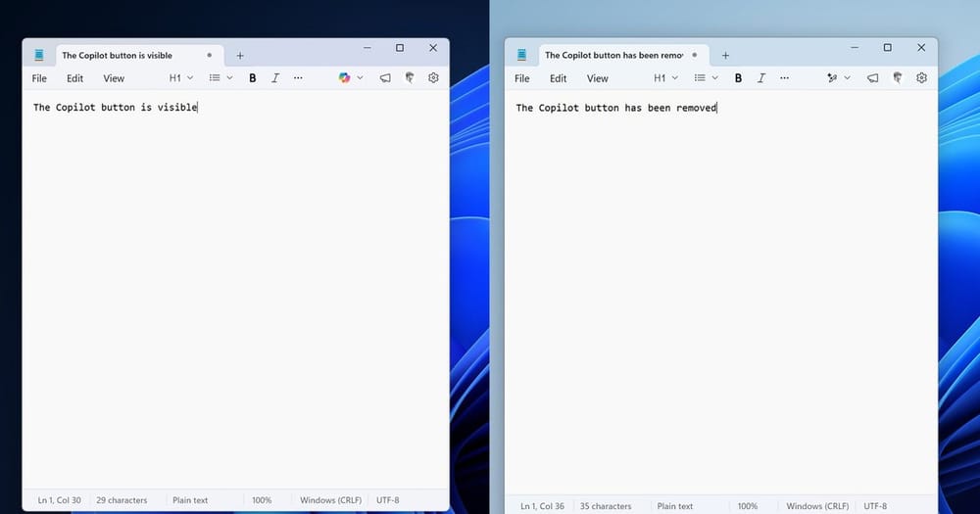Viewport: 980px width, 514px height.
Task: Expand Rewrite dropdown chevron in right window
Action: pos(847,78)
